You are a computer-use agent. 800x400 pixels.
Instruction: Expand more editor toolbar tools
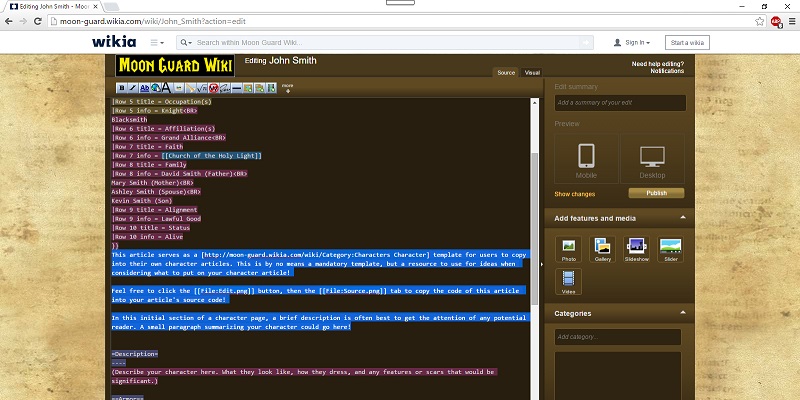coord(288,88)
